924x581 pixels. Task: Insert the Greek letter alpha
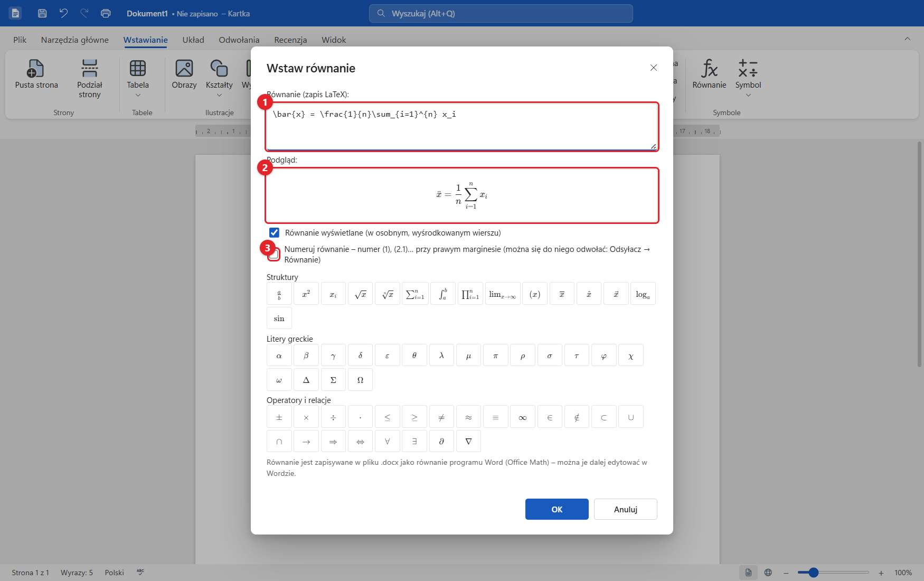pyautogui.click(x=279, y=355)
